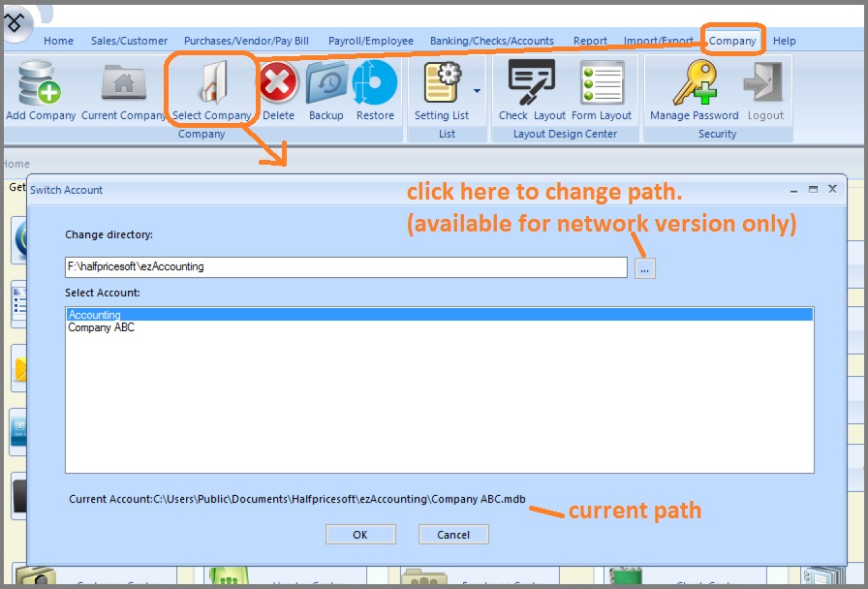Viewport: 868px width, 589px height.
Task: Launch the Backup tool
Action: 326,85
